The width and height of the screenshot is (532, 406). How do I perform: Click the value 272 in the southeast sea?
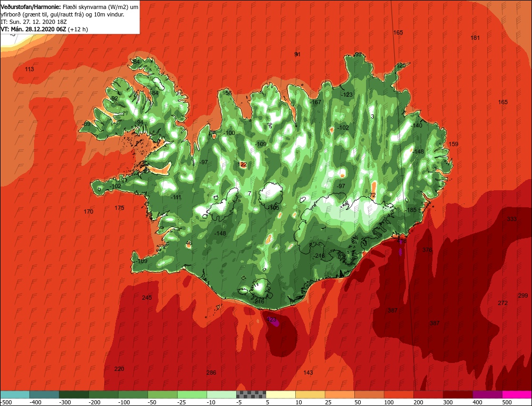pos(503,302)
